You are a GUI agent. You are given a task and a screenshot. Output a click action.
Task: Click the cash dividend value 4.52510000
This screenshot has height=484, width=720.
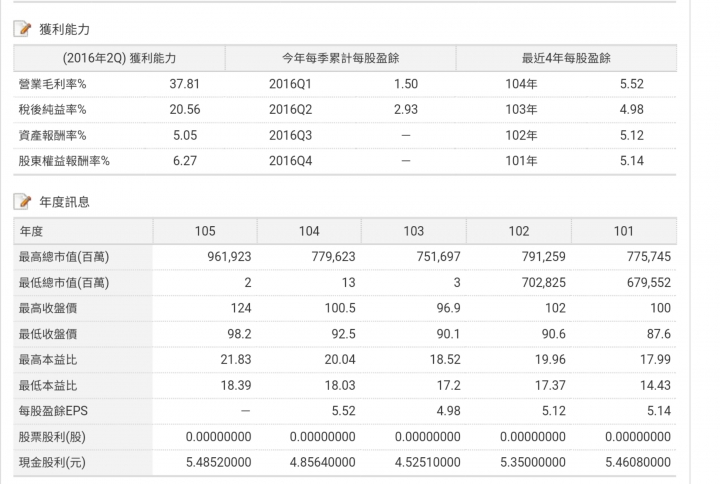[428, 462]
